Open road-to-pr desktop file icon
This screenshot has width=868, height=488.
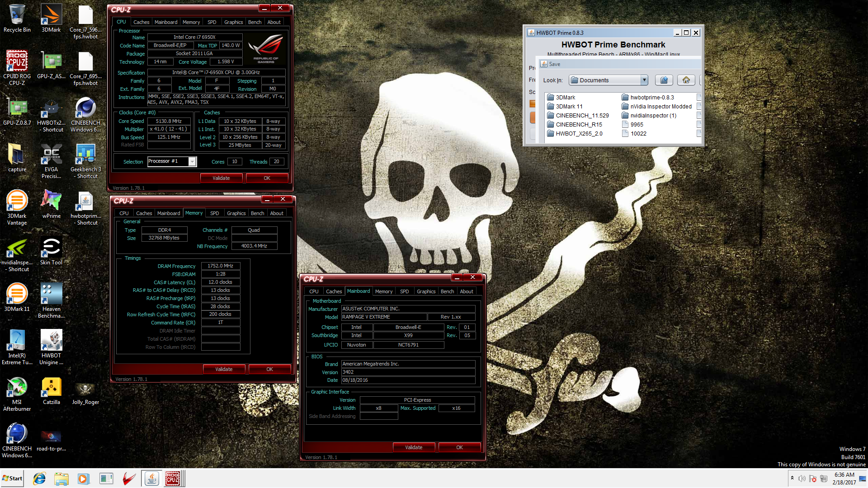[51, 439]
